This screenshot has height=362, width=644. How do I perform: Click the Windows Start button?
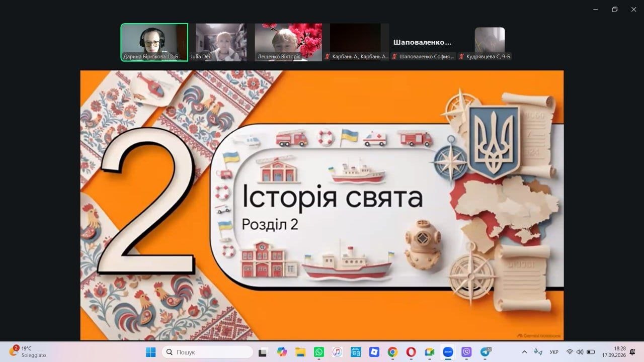pos(150,352)
